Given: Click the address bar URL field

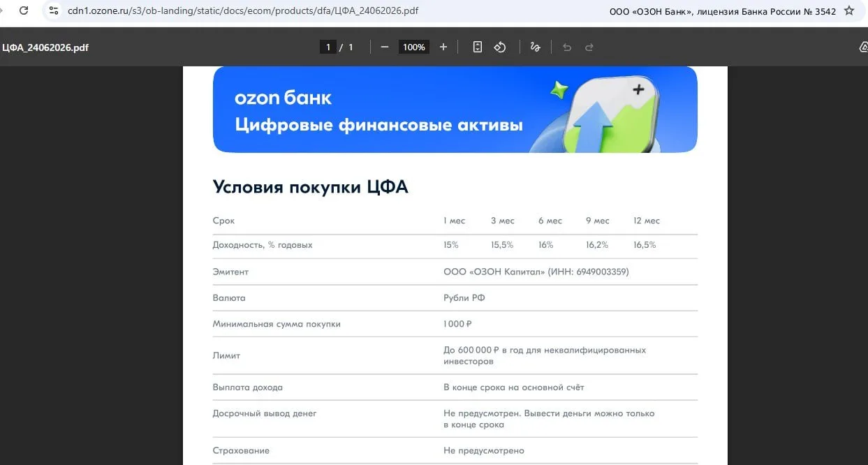Looking at the screenshot, I should click(243, 11).
